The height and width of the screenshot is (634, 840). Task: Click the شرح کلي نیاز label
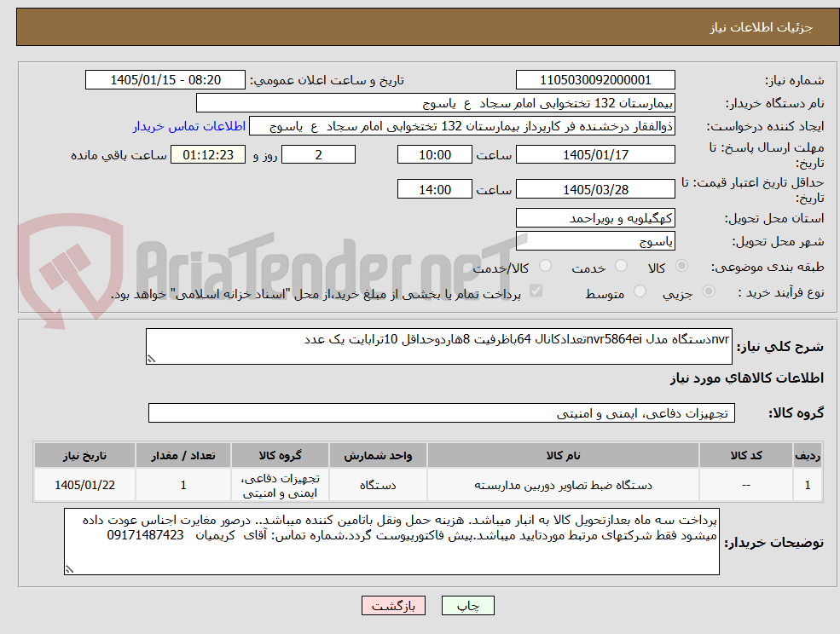click(780, 347)
